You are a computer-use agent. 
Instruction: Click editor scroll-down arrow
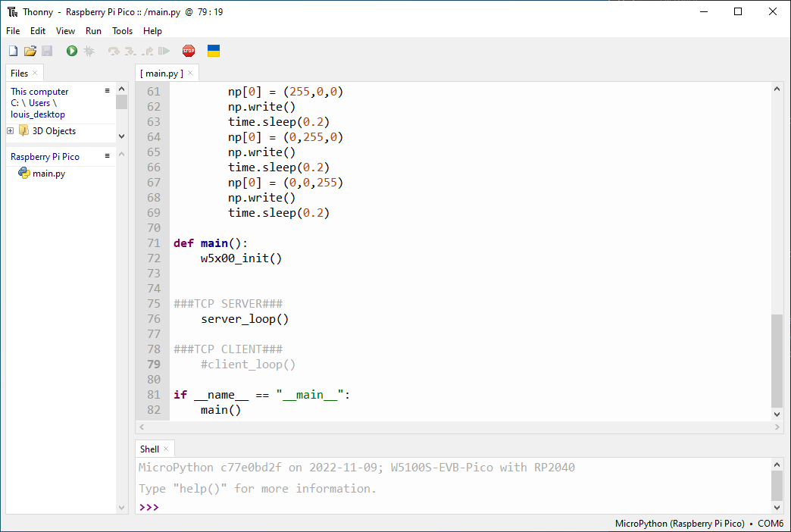(x=777, y=415)
